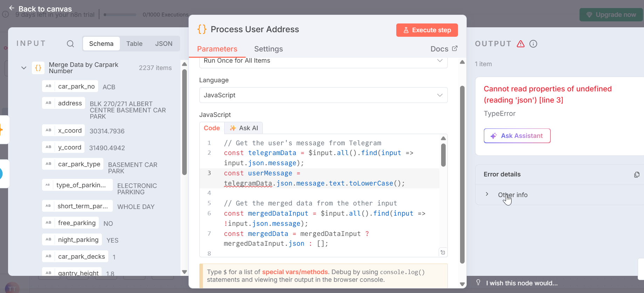Open the Docs external link
This screenshot has width=644, height=293.
click(444, 49)
